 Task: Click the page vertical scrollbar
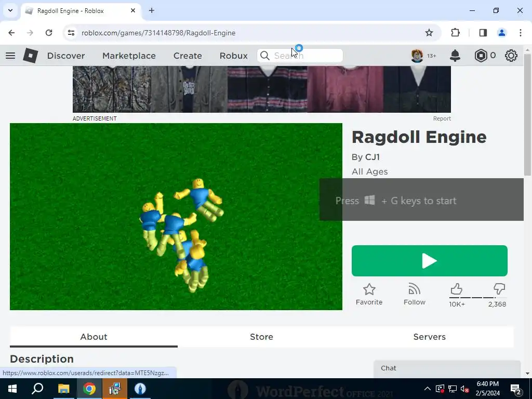pyautogui.click(x=527, y=115)
